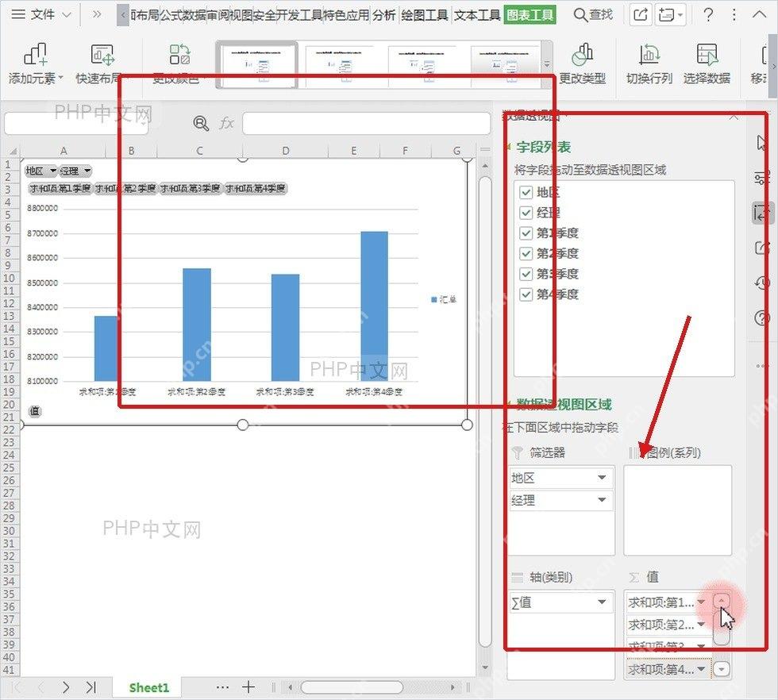Click the sidebar history clock icon
The width and height of the screenshot is (778, 700).
click(x=761, y=283)
